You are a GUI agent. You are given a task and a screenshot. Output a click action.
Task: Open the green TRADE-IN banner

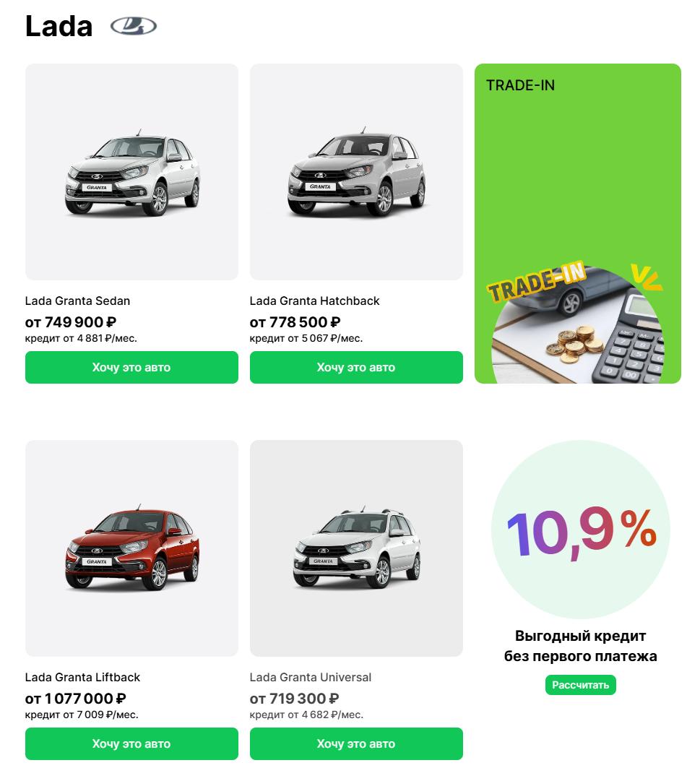tap(577, 223)
